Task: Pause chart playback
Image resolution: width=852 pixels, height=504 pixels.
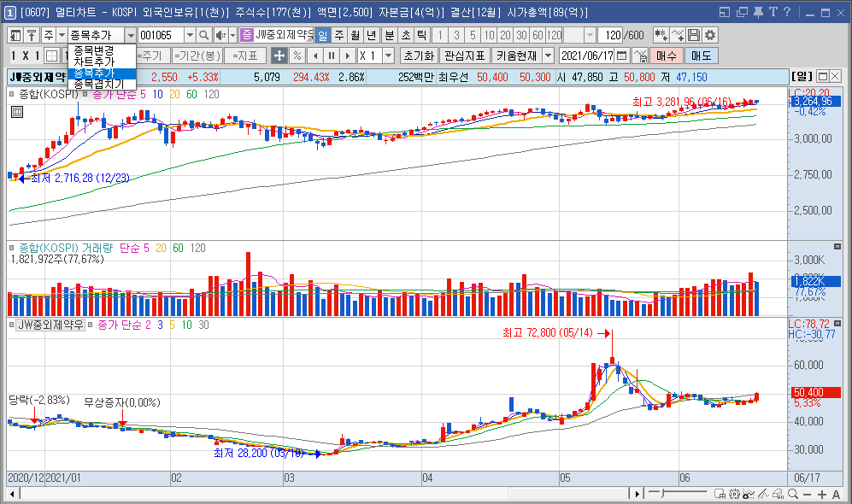Action: pyautogui.click(x=331, y=56)
